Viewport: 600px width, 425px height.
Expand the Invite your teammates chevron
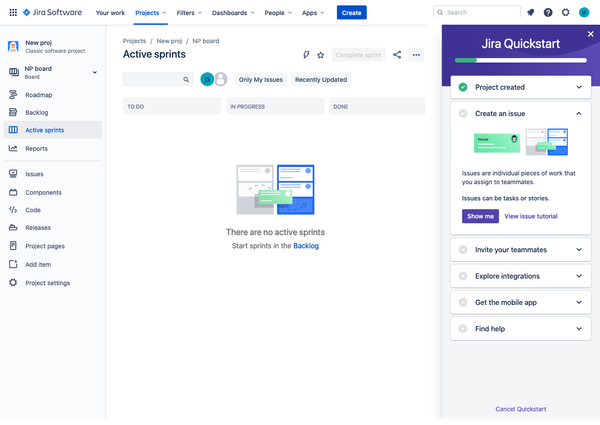pos(579,250)
